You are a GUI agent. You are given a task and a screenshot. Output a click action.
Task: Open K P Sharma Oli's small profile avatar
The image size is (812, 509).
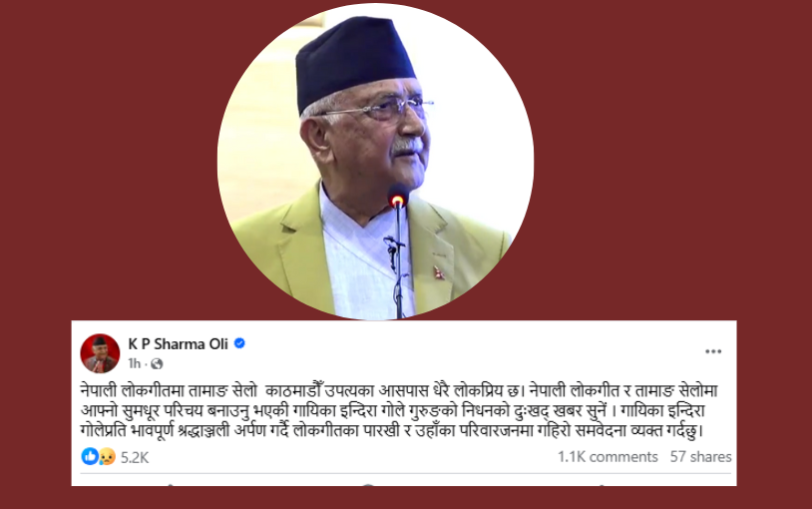click(x=100, y=353)
